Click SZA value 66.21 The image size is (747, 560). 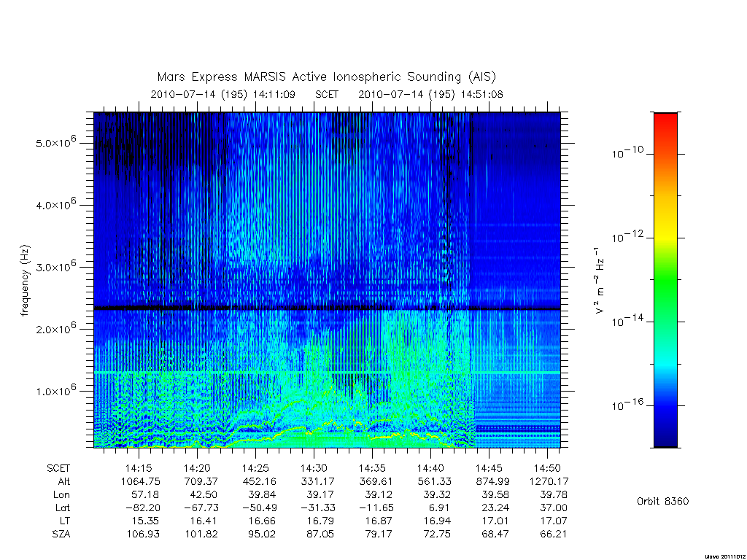click(554, 534)
